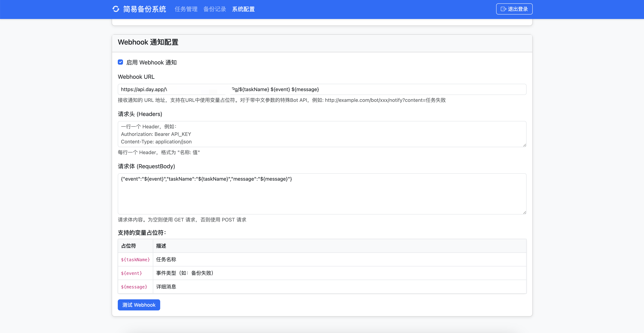
Task: Grab the RequestBody textarea resize handle
Action: pyautogui.click(x=524, y=213)
